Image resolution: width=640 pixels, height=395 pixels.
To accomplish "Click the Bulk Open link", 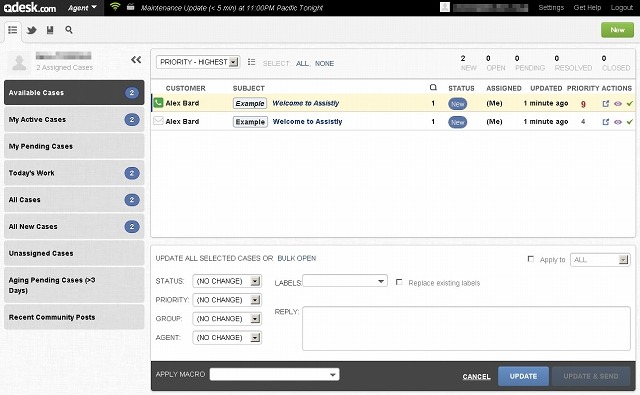I will pos(297,258).
